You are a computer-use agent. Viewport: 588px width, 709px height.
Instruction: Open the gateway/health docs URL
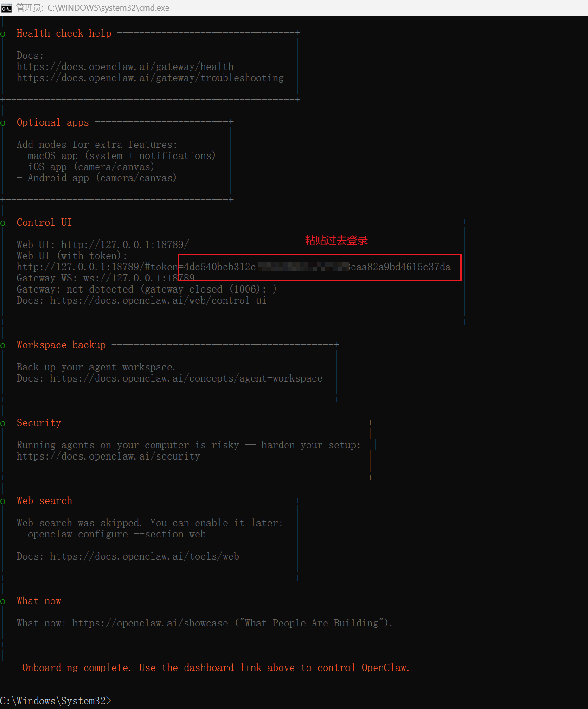tap(125, 67)
